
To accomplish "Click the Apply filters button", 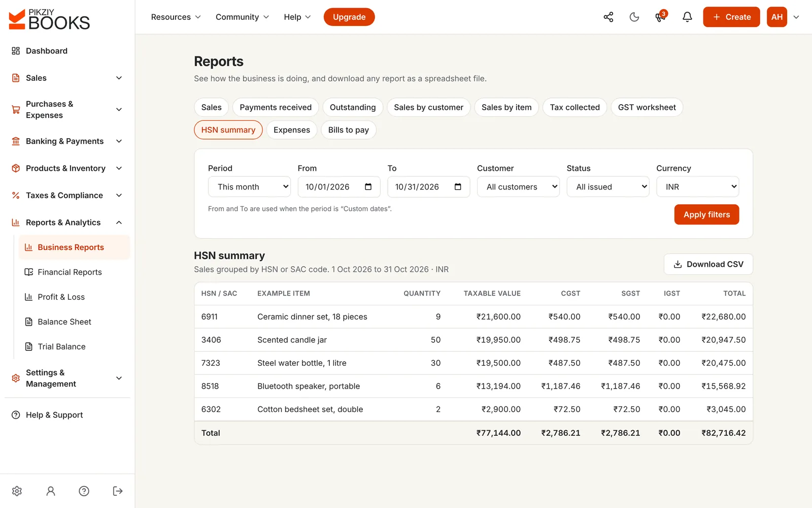I will pyautogui.click(x=706, y=214).
